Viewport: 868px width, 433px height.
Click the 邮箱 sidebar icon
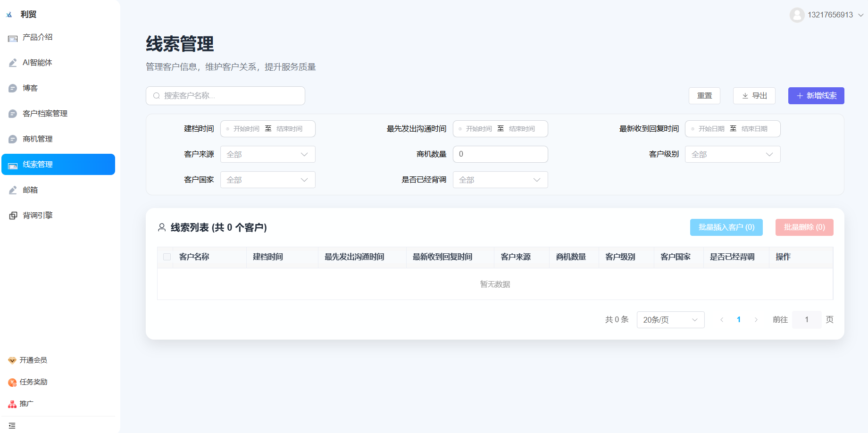12,190
